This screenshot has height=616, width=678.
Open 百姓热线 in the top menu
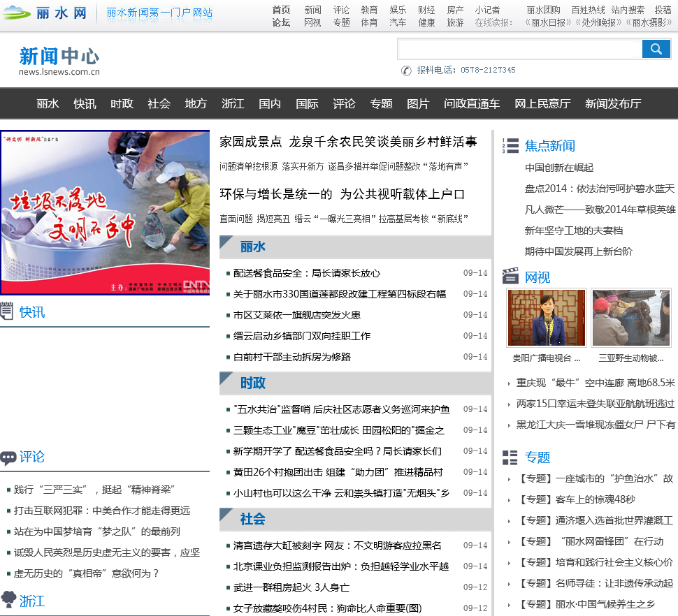pyautogui.click(x=588, y=10)
